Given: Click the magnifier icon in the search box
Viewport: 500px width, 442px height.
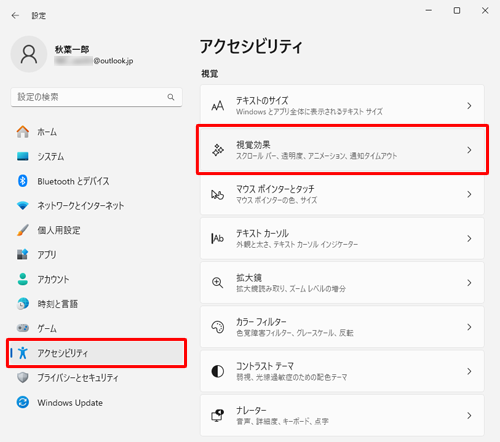Looking at the screenshot, I should tap(171, 97).
